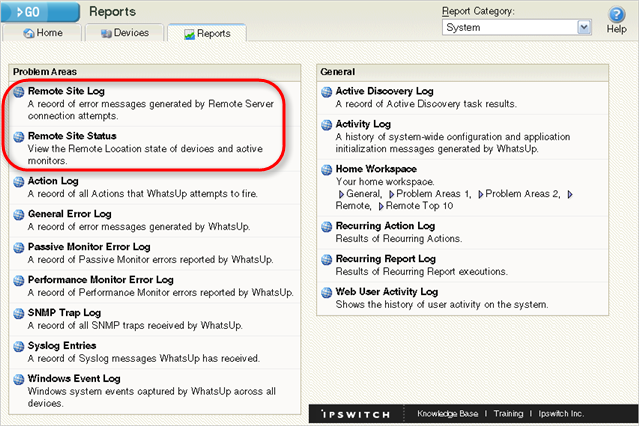Open the GO menu button
Viewport: 639px width, 426px height.
[40, 11]
